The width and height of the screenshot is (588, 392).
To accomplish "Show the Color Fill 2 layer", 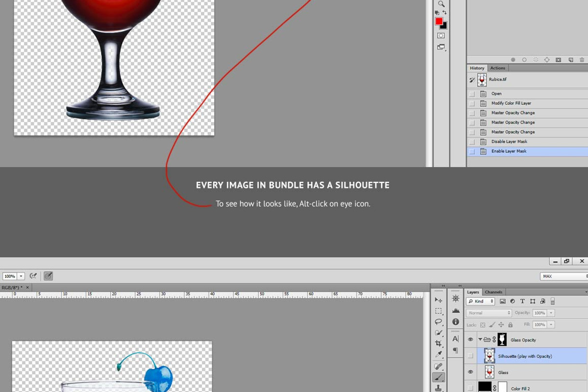I will coord(471,388).
